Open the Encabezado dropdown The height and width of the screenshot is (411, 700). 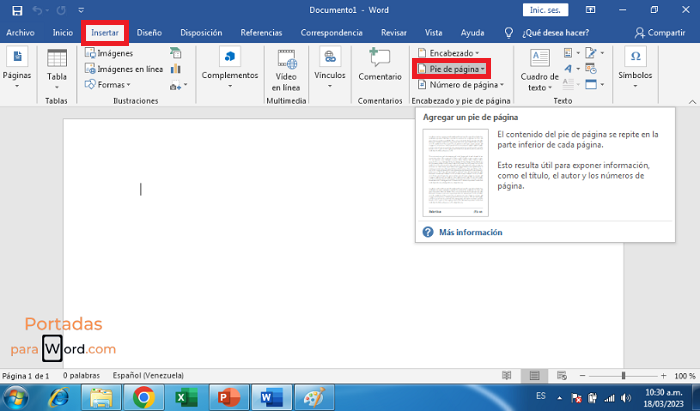(448, 53)
